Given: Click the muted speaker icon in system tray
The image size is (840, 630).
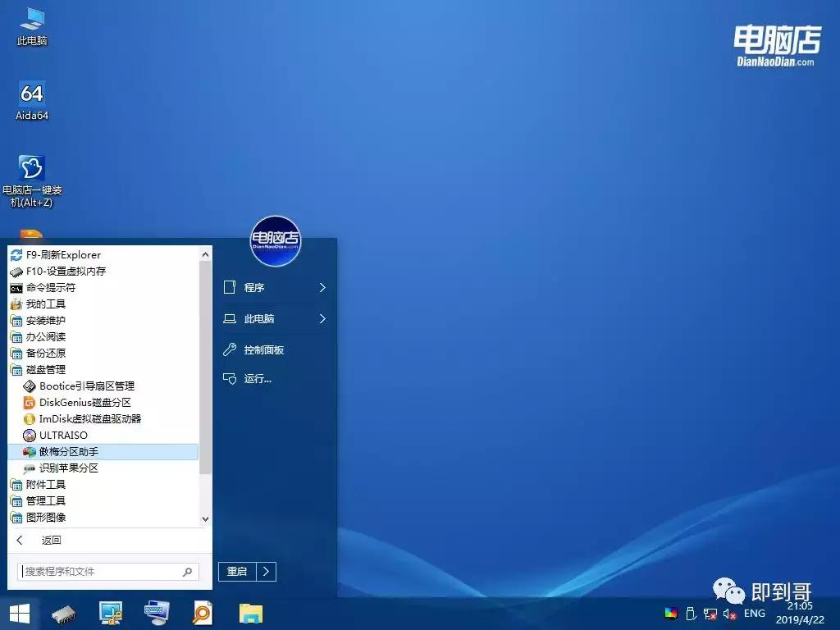Looking at the screenshot, I should 729,613.
